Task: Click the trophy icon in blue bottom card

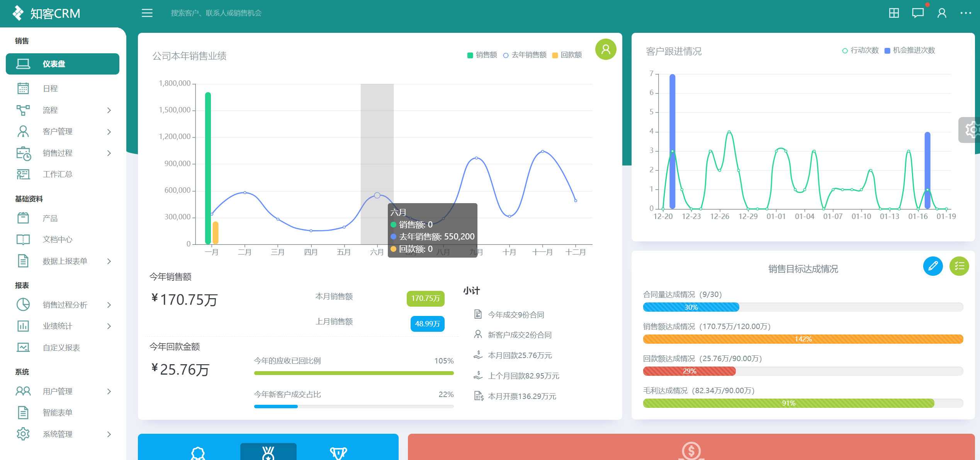Action: (x=338, y=453)
